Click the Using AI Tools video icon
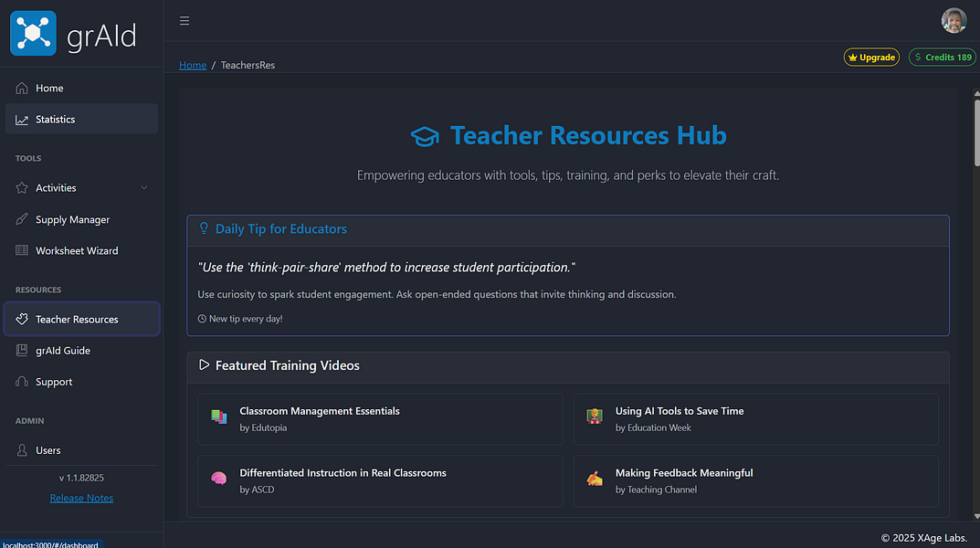 pos(595,416)
